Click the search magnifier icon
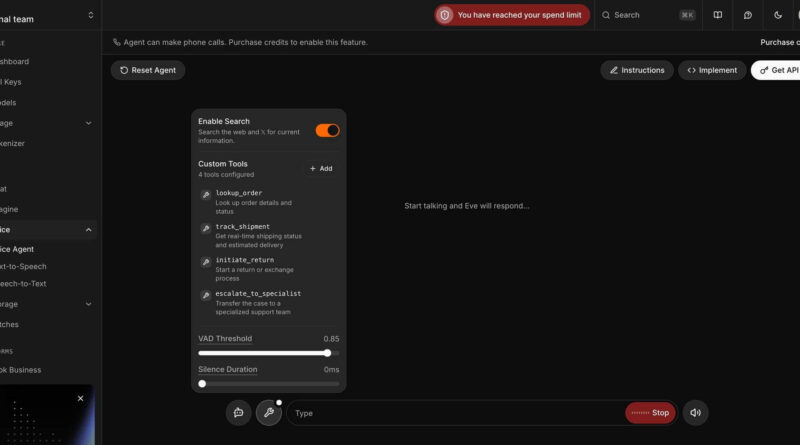800x445 pixels. pos(606,15)
